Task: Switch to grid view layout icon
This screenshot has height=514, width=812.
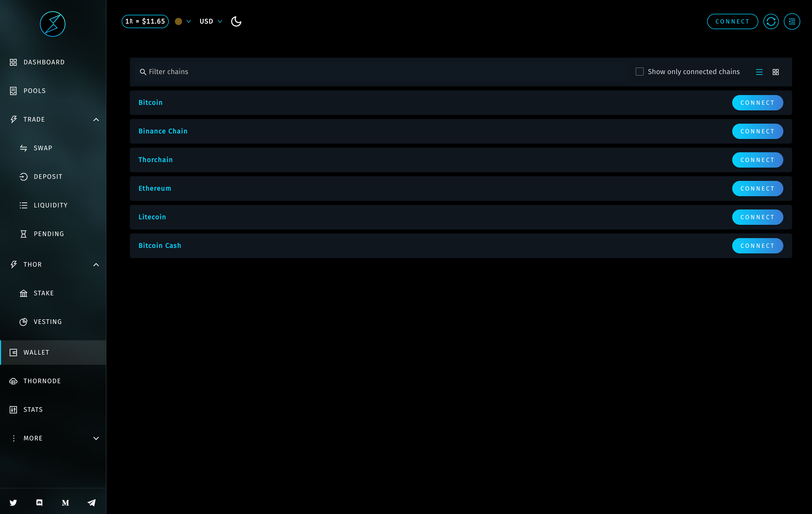Action: 775,72
